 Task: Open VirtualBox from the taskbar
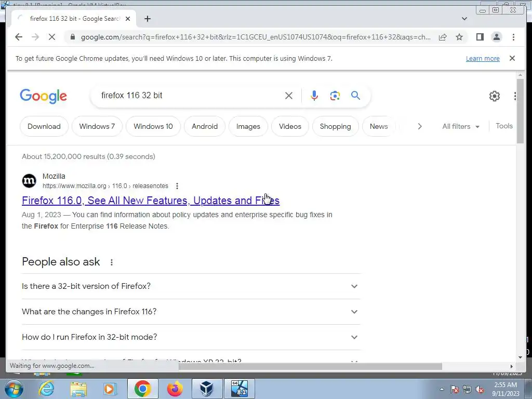tap(207, 389)
